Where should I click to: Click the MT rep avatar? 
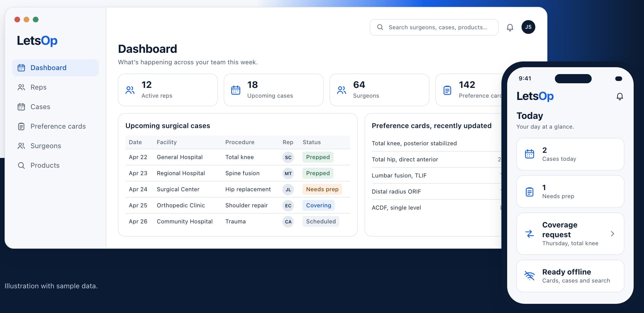[288, 173]
